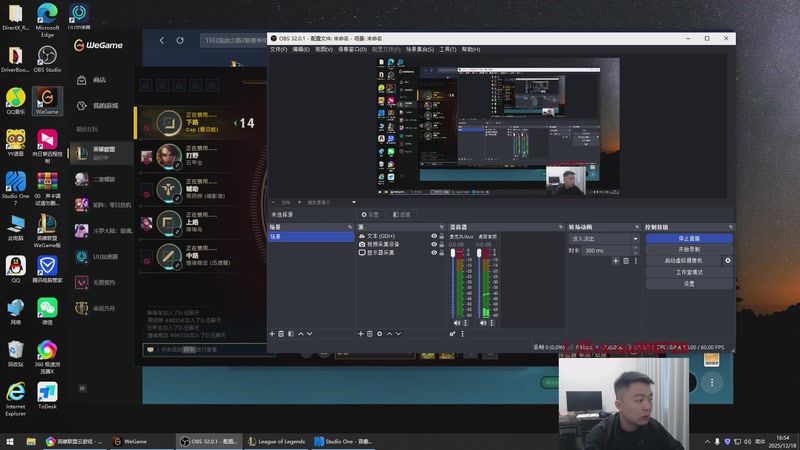Toggle lock on 文本 (GDI+) source
This screenshot has width=800, height=450.
441,236
